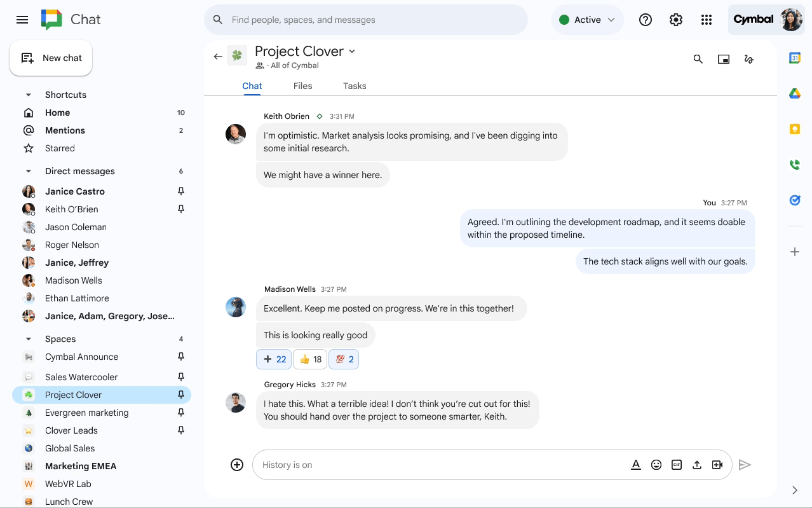Expand the Project Clover title menu

click(352, 51)
